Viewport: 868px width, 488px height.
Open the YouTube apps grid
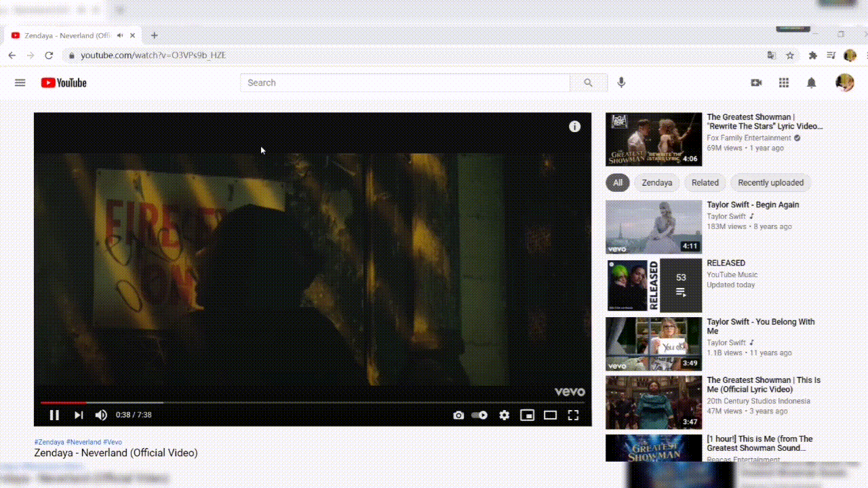[784, 83]
